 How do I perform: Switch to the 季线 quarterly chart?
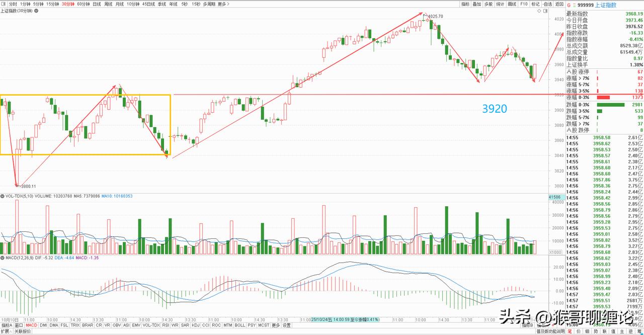coord(162,4)
